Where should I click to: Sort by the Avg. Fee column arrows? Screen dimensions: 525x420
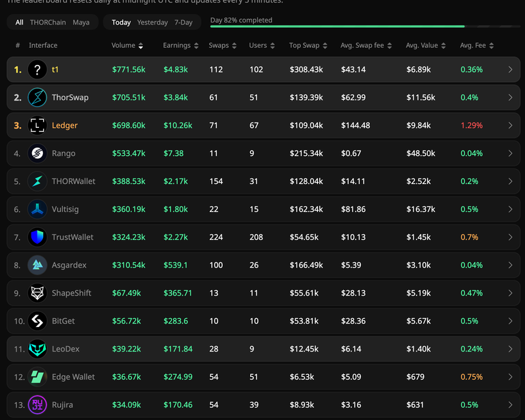(492, 46)
